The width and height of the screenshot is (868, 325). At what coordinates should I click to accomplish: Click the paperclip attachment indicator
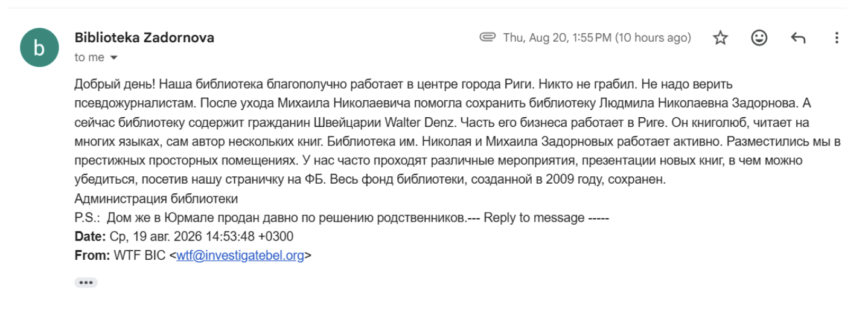point(487,37)
